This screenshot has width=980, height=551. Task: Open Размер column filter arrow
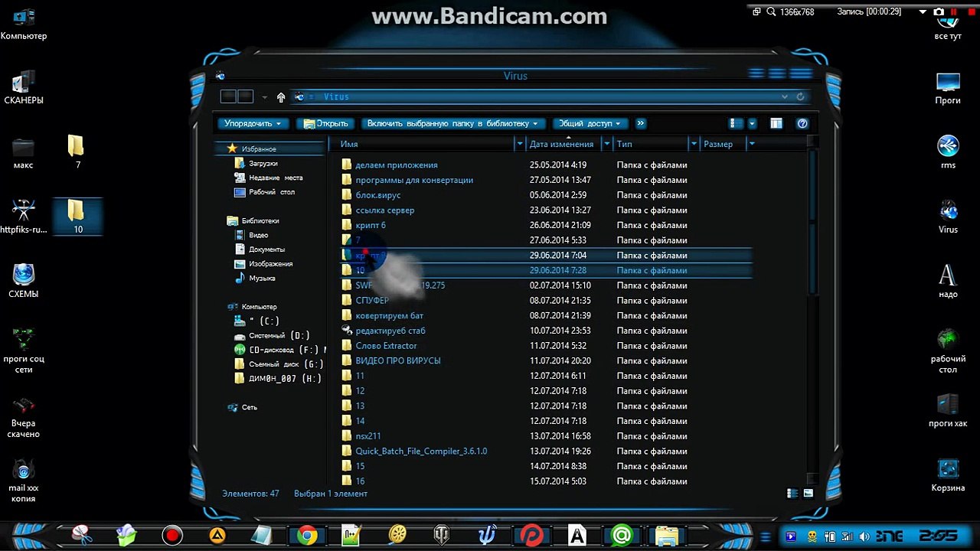point(752,144)
